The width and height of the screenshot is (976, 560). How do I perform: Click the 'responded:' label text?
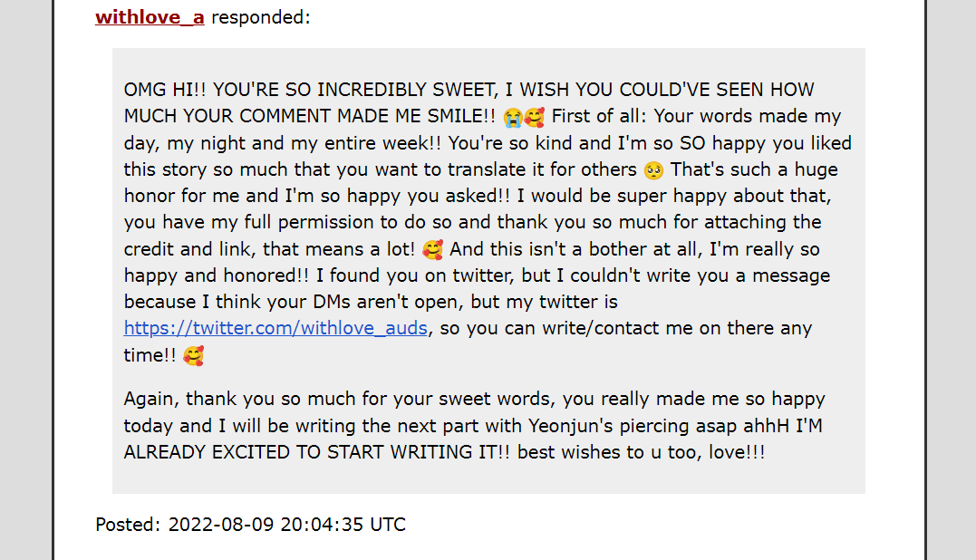tap(261, 17)
